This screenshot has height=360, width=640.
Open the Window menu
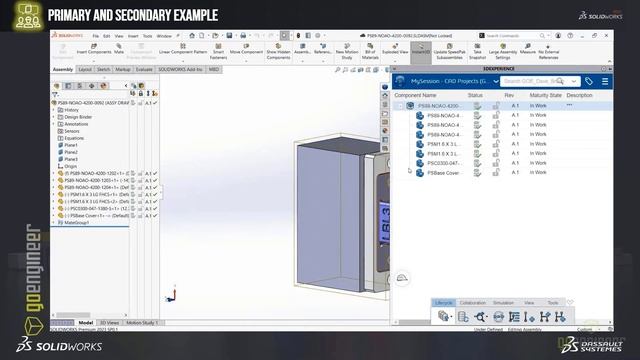[164, 36]
